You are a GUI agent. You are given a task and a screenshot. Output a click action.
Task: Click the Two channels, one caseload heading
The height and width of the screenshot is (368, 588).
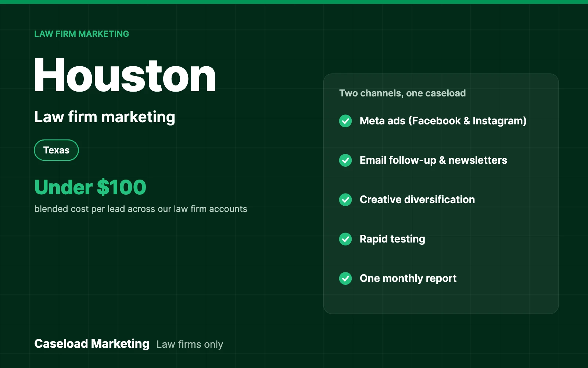(402, 93)
